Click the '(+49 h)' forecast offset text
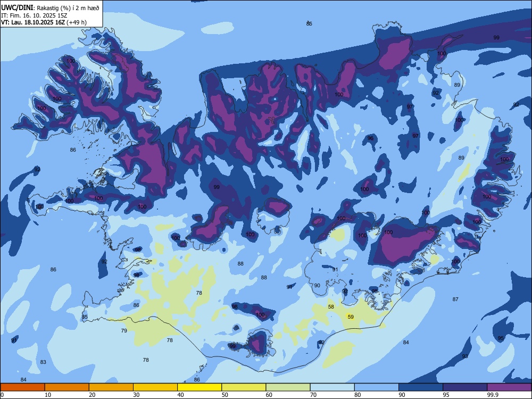The width and height of the screenshot is (532, 399). (77, 22)
